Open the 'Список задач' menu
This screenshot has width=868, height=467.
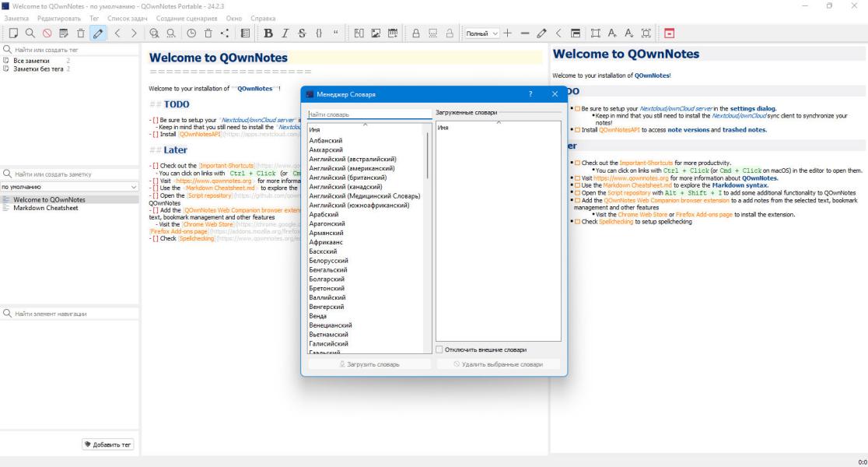128,18
